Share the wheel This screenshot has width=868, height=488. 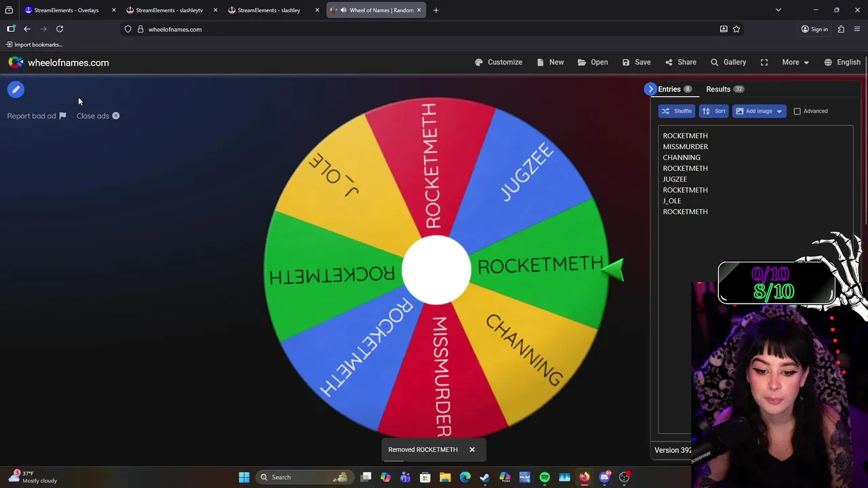(x=680, y=62)
